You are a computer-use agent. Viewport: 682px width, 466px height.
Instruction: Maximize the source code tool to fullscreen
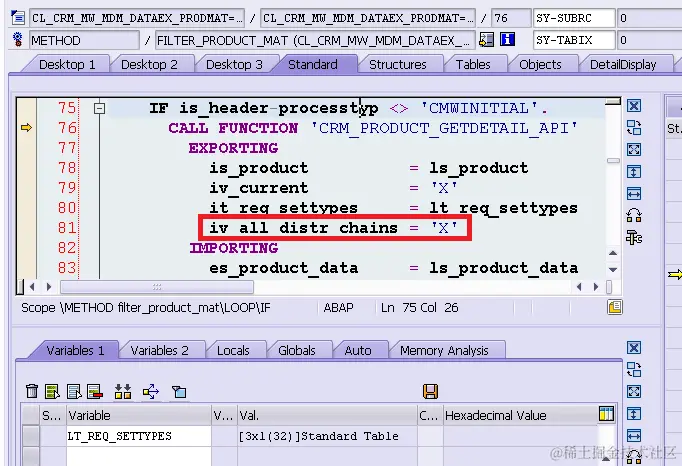tap(634, 150)
